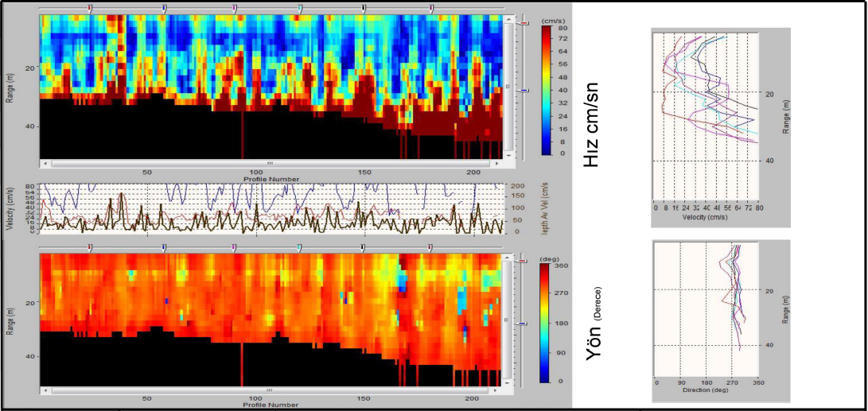Click the velocity contour plot area
Viewport: 868px width, 411px height.
(271, 87)
